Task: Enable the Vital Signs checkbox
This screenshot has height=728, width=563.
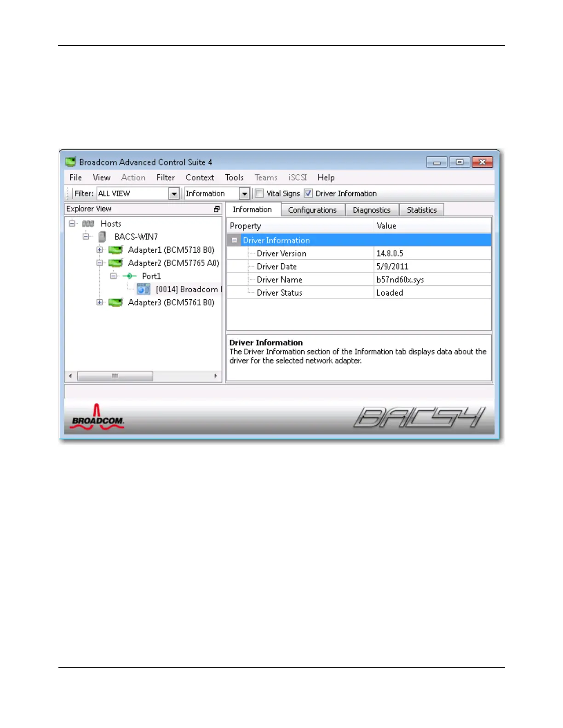Action: pos(259,193)
